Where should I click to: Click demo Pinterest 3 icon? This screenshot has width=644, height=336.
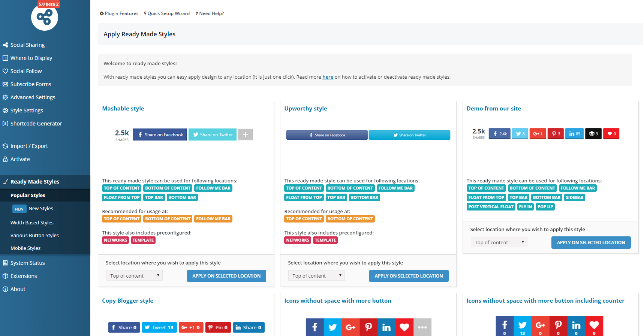click(556, 134)
